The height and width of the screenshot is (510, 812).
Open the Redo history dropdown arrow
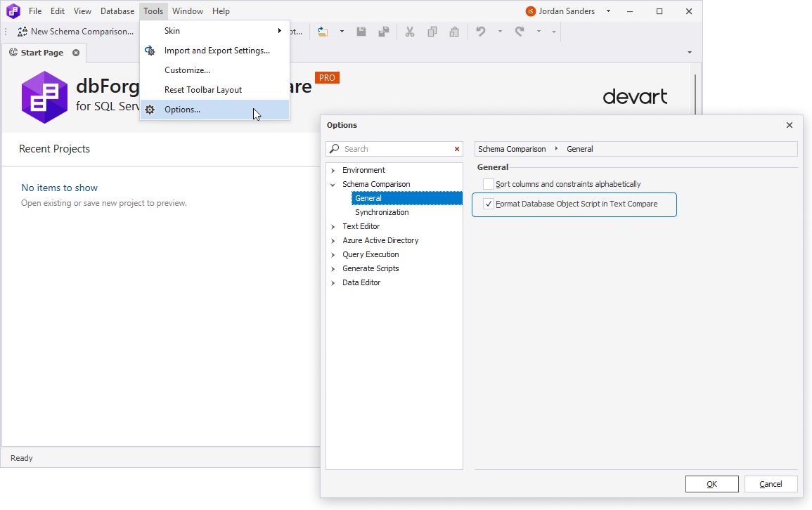(539, 32)
